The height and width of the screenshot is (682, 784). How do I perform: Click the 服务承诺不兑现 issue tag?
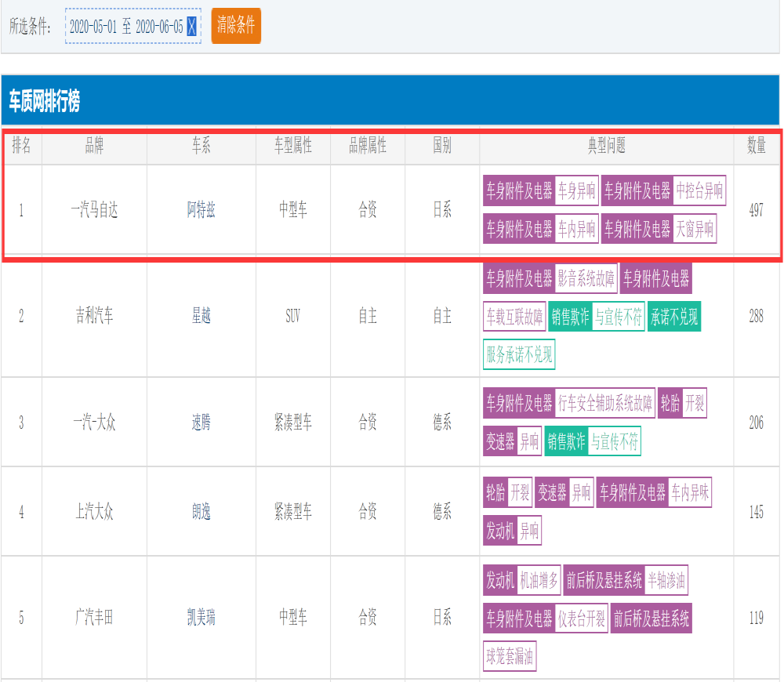click(519, 354)
